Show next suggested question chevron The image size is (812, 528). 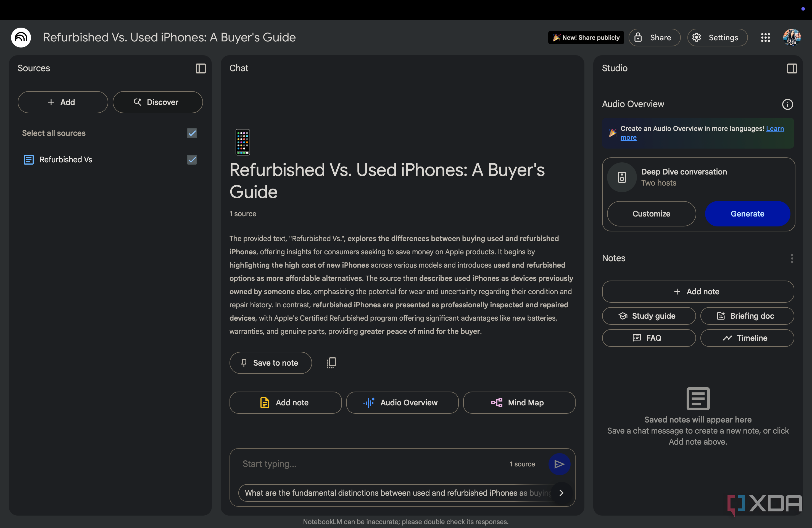[561, 493]
